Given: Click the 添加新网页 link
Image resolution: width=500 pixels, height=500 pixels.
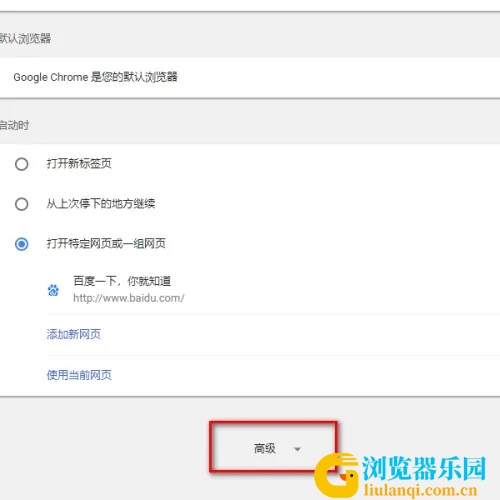Looking at the screenshot, I should (x=74, y=334).
